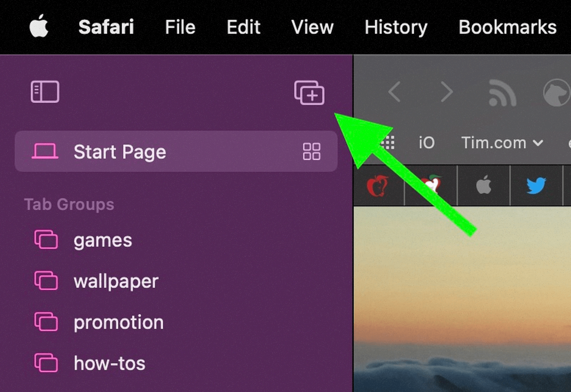Select the Start Page entry
Screen dimensions: 571x392
point(120,151)
